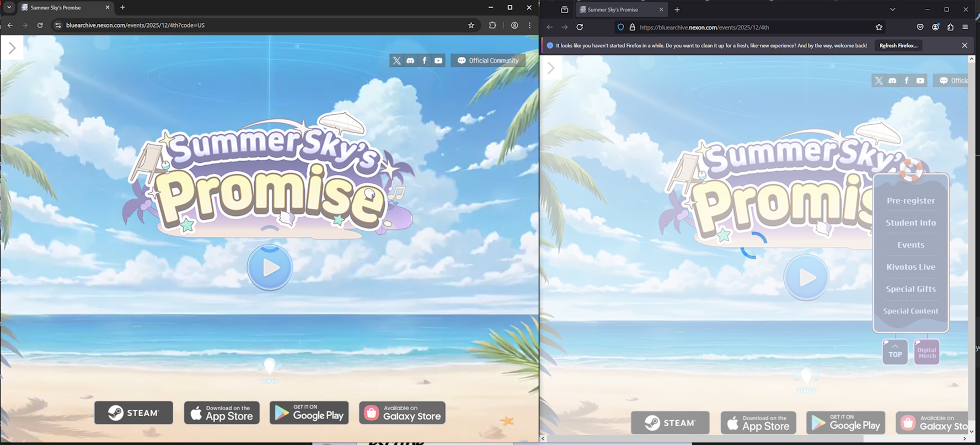Screen dimensions: 980x445
Task: Close the Summer Sky's Promise tab in Chrome
Action: coord(108,8)
